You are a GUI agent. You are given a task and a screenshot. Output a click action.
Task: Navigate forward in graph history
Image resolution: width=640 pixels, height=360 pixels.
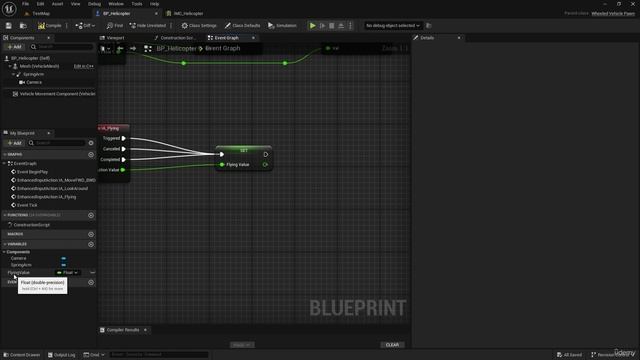pyautogui.click(x=133, y=49)
